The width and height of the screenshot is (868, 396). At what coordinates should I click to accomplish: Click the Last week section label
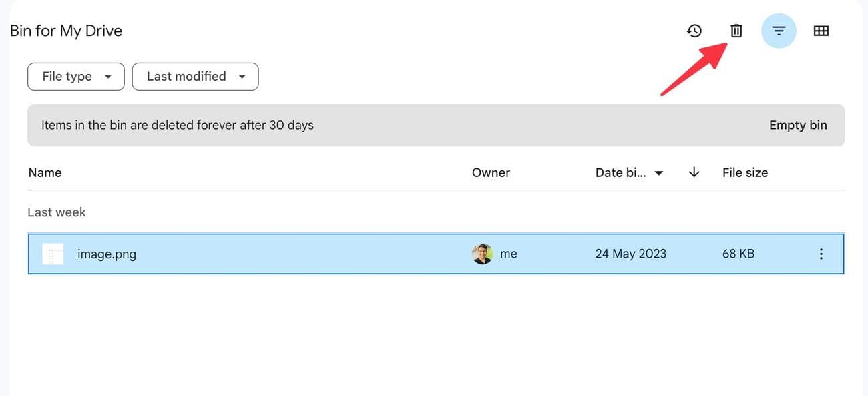[56, 212]
